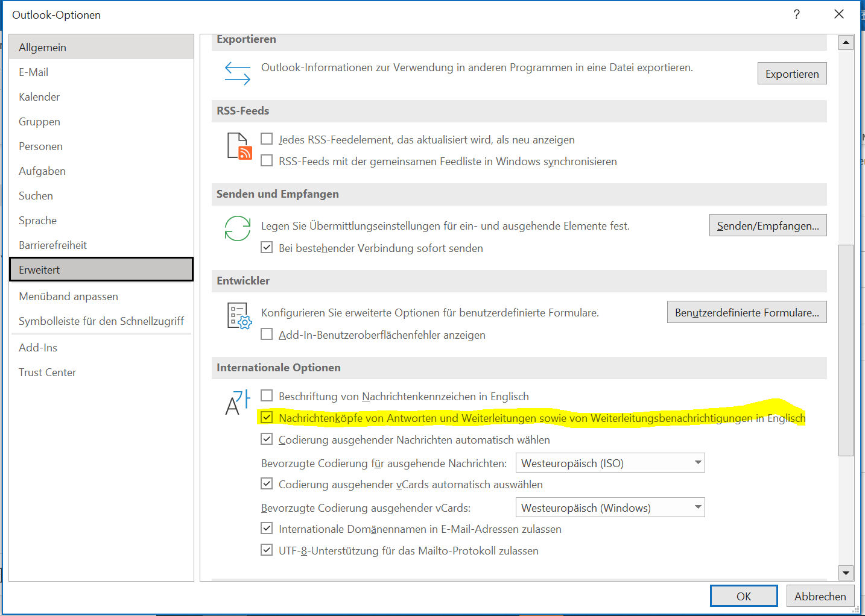This screenshot has height=616, width=865.
Task: Open Aufgaben options
Action: [x=101, y=171]
